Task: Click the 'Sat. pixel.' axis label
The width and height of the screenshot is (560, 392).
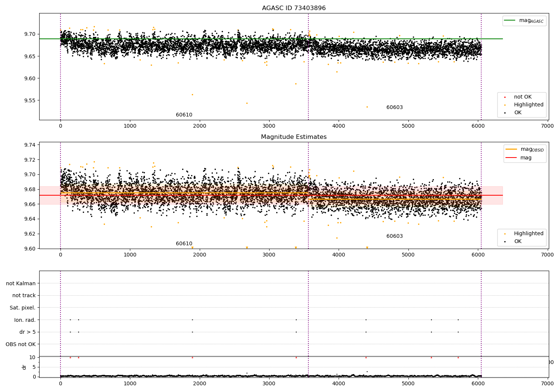Action: point(22,308)
